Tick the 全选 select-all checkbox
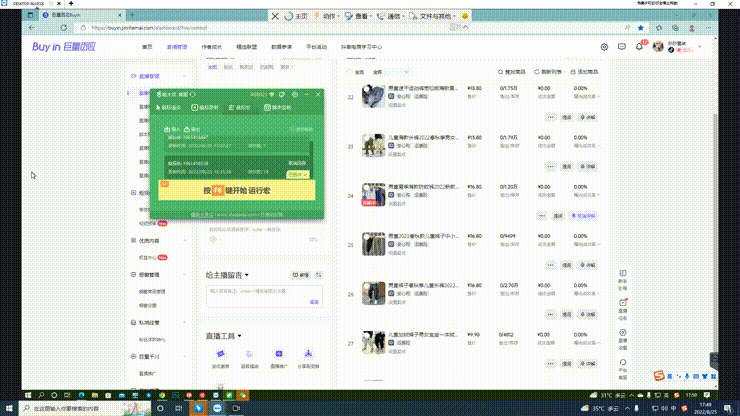The width and height of the screenshot is (740, 416). (x=349, y=73)
